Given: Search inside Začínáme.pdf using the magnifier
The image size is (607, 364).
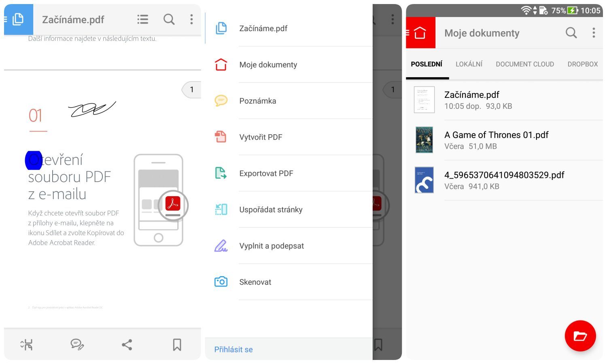Looking at the screenshot, I should point(169,19).
